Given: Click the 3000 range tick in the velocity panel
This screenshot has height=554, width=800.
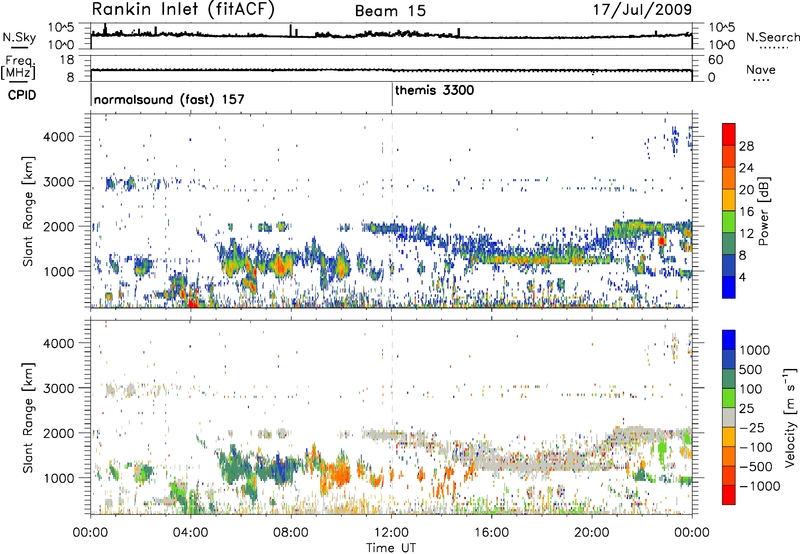Looking at the screenshot, I should coord(58,388).
